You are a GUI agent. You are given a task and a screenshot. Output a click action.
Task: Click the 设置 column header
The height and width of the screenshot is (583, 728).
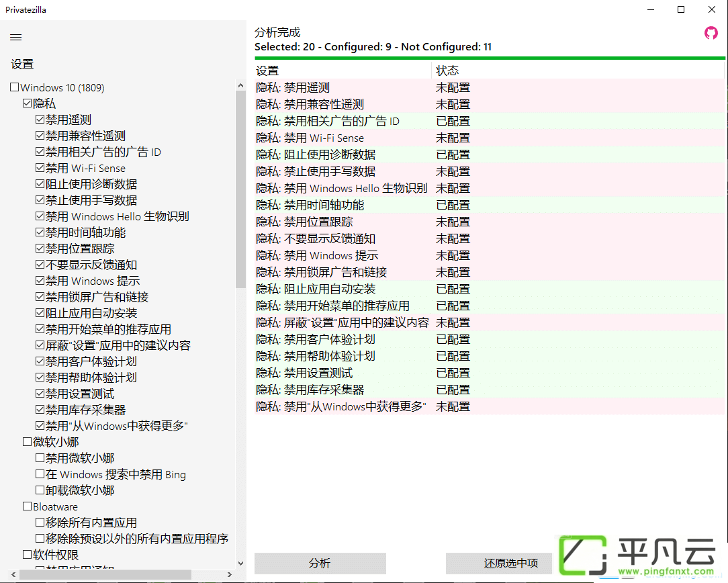pyautogui.click(x=343, y=71)
